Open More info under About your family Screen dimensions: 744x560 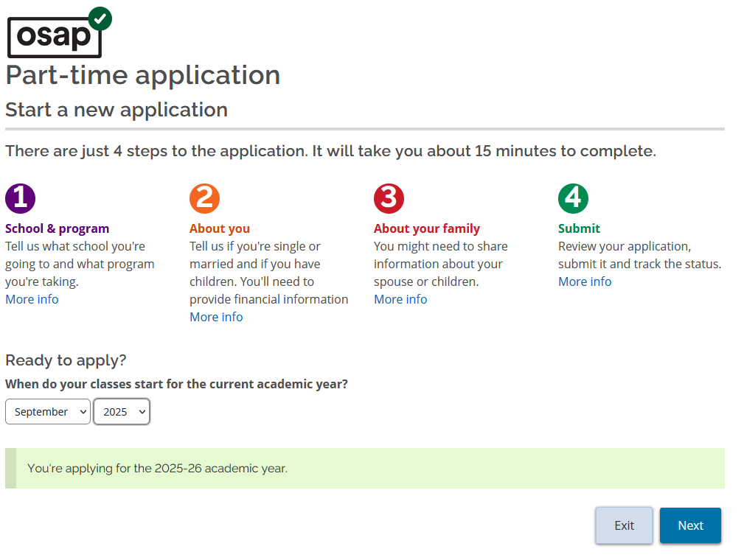pos(400,298)
